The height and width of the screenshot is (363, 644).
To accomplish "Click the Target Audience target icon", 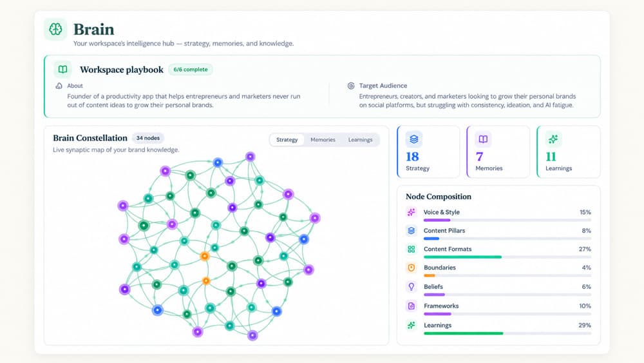I will [351, 86].
